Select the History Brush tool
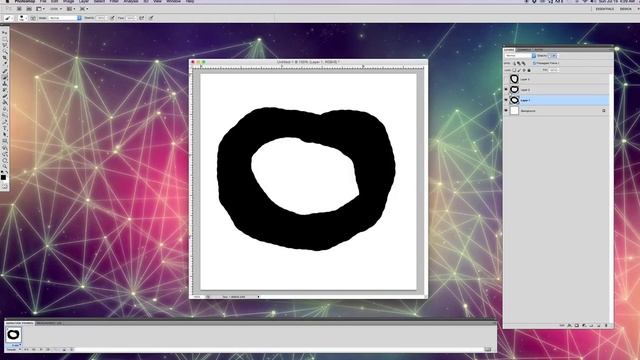 pyautogui.click(x=4, y=90)
